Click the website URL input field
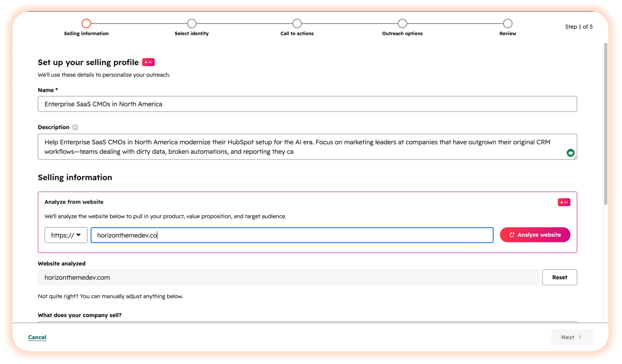This screenshot has width=622, height=364. click(x=292, y=235)
